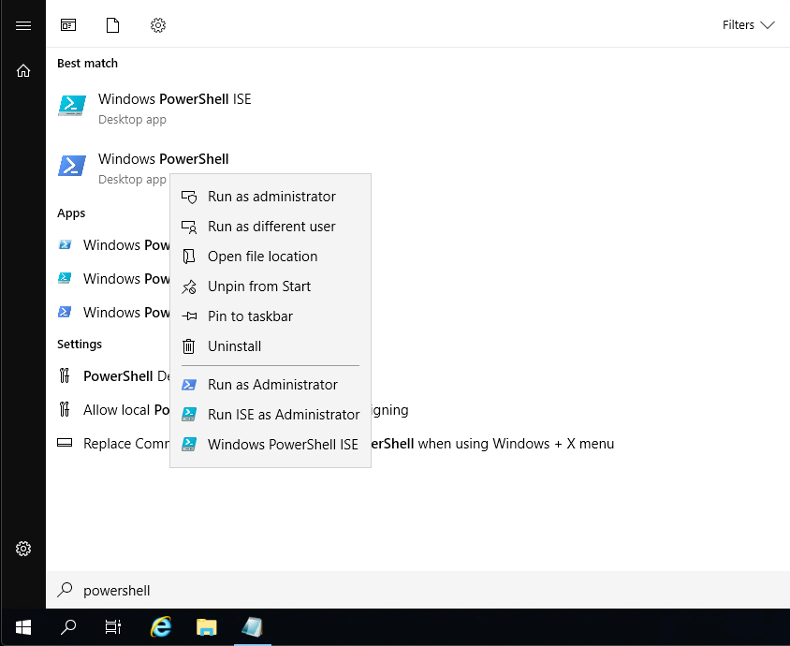Viewport: 790px width, 646px height.
Task: Open PowerShell Developer settings result
Action: tap(114, 376)
